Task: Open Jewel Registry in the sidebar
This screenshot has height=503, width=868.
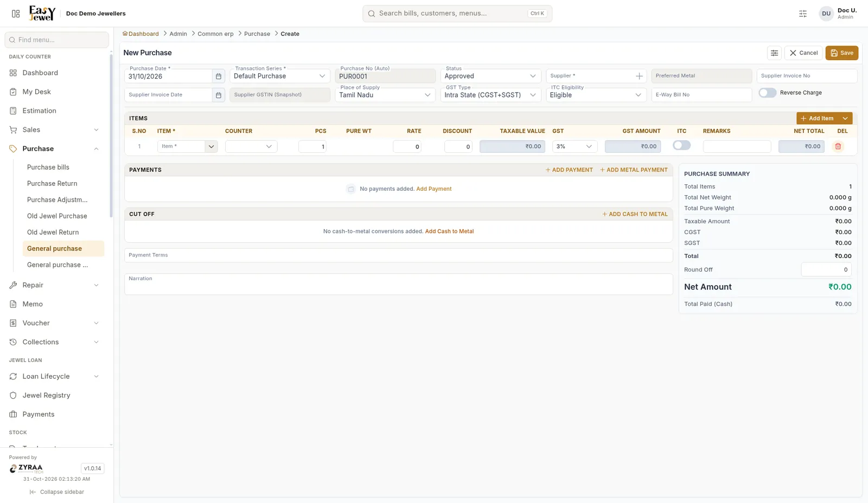Action: (46, 395)
